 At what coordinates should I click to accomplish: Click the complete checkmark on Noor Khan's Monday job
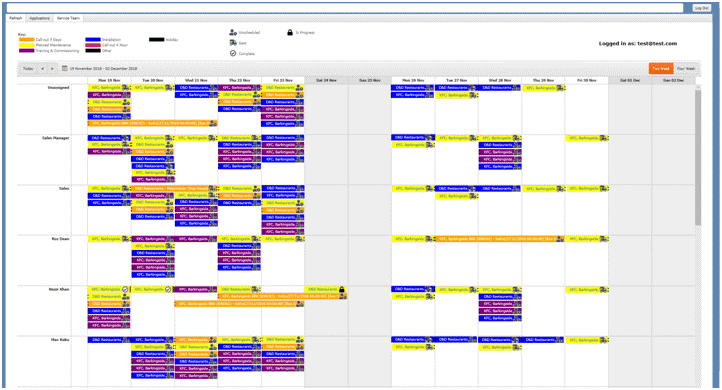[x=125, y=290]
